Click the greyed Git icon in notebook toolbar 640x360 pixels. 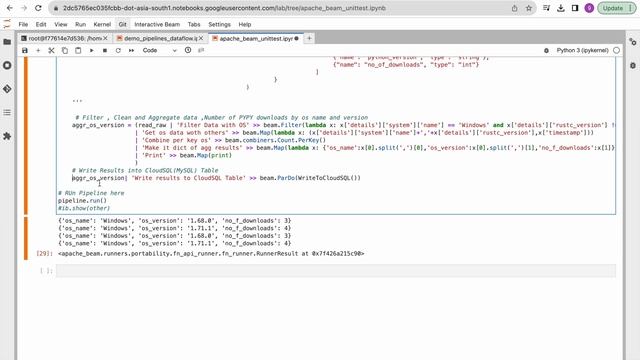(x=201, y=50)
